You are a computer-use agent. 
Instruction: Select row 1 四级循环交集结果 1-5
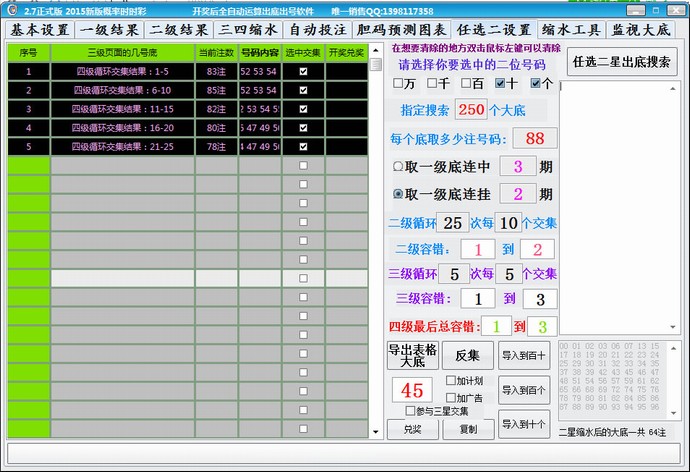tap(122, 71)
